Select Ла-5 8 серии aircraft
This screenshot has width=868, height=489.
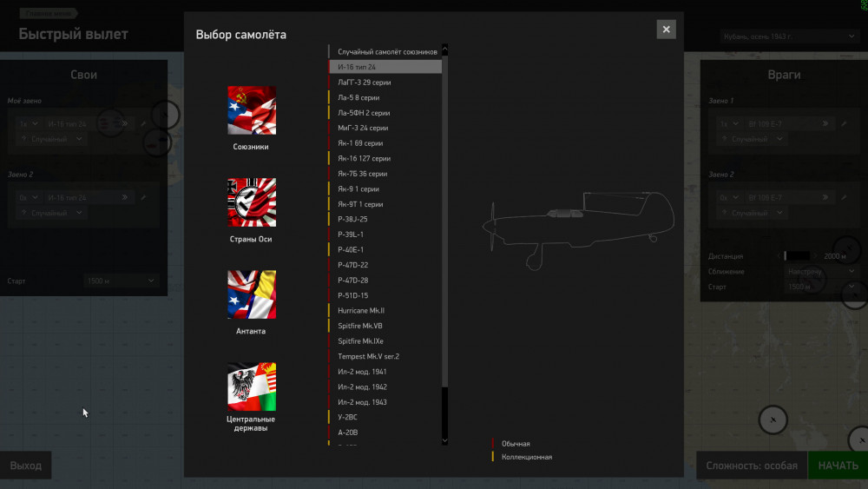click(385, 97)
